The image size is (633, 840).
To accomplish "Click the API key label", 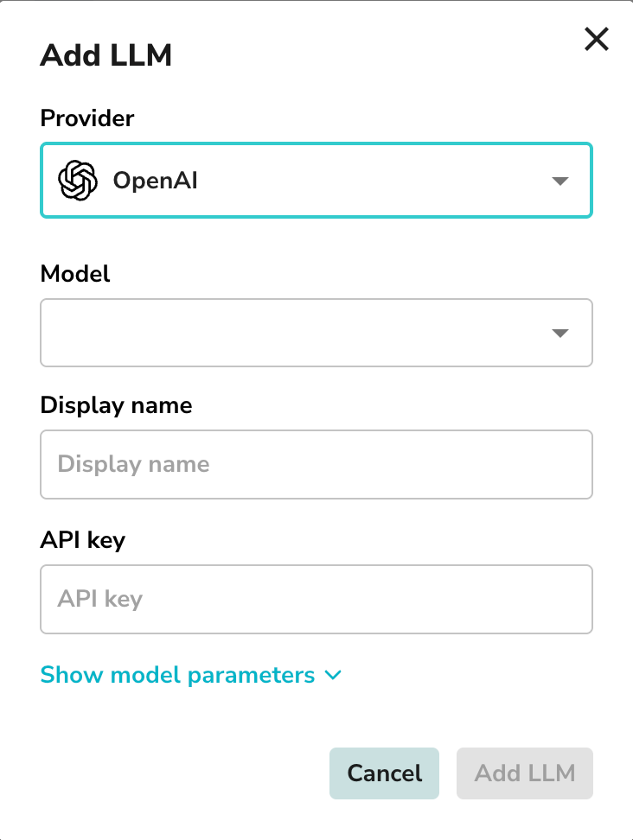I will [x=82, y=540].
